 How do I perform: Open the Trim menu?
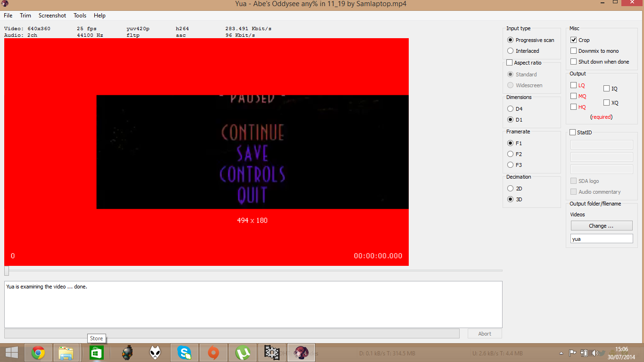click(25, 16)
